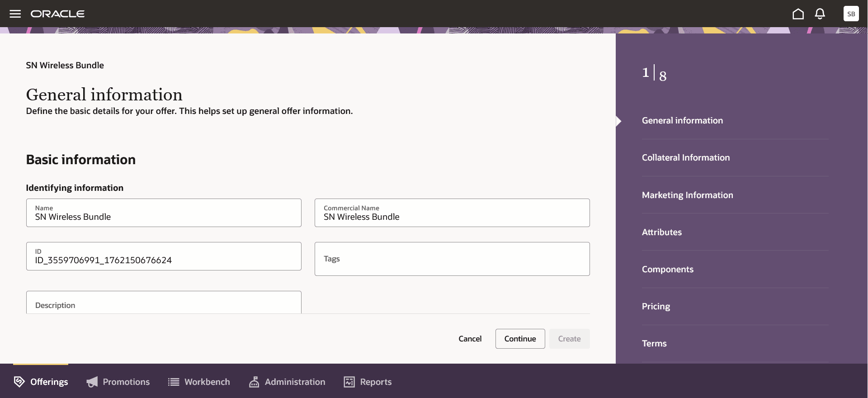Focus the Commercial Name field
Screen dimensions: 868x398
(x=452, y=213)
